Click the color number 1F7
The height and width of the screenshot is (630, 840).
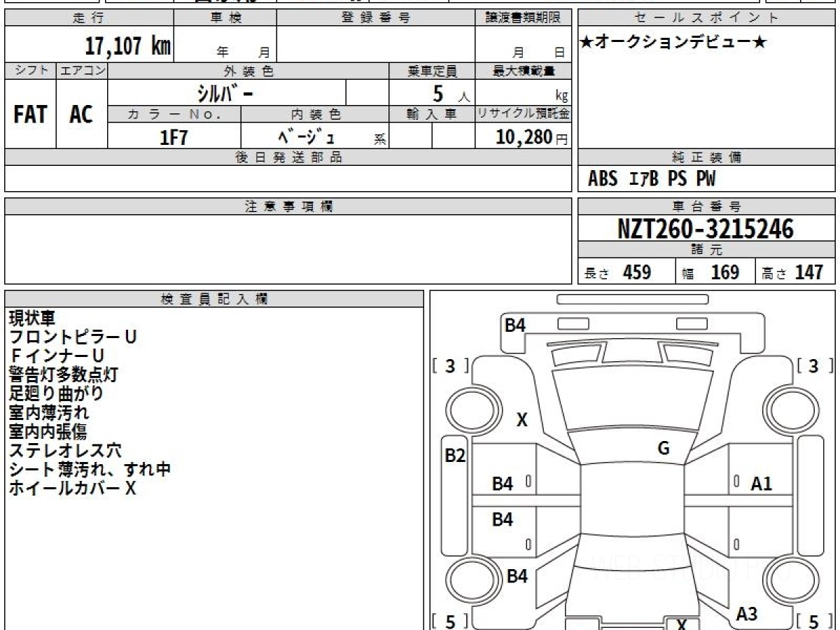pyautogui.click(x=174, y=137)
